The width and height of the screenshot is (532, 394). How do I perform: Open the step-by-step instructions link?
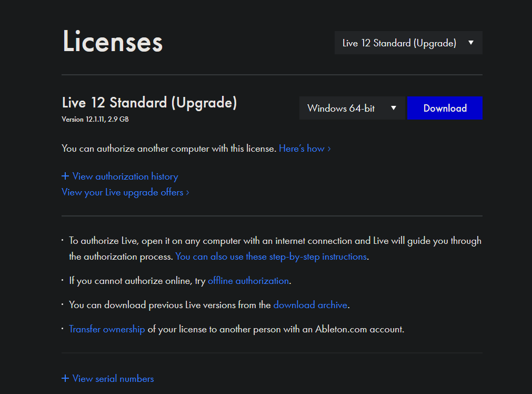[x=271, y=257]
